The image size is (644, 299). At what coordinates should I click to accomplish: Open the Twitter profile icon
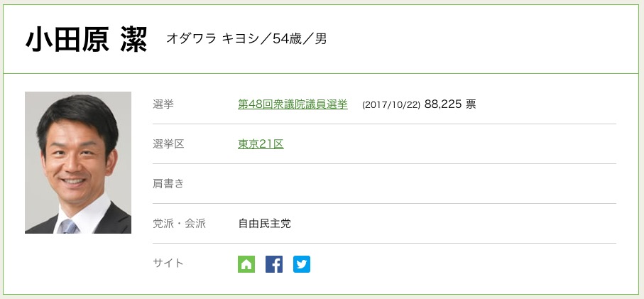pyautogui.click(x=302, y=264)
